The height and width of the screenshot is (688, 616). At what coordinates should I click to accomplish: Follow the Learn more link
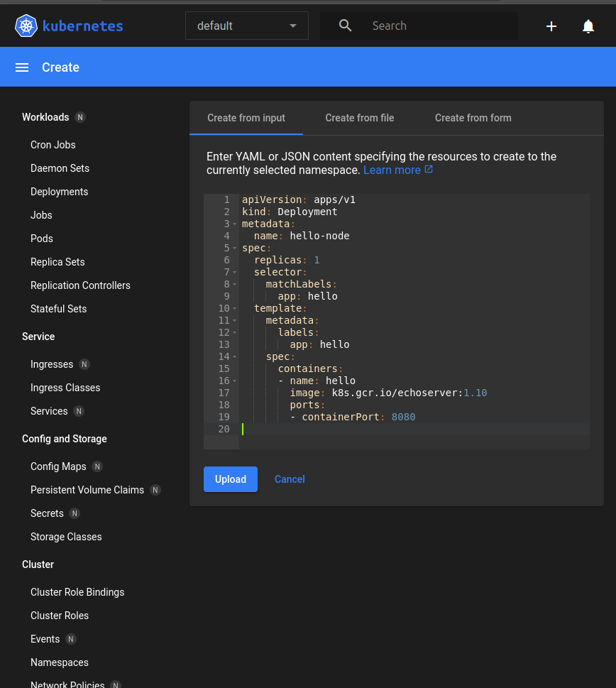point(392,170)
